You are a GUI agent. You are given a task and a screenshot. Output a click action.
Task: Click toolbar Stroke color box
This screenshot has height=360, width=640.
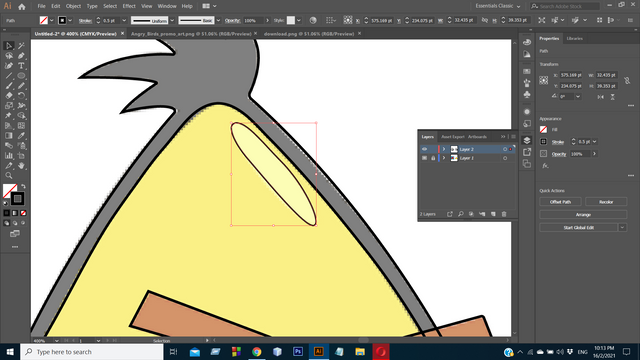point(17,199)
